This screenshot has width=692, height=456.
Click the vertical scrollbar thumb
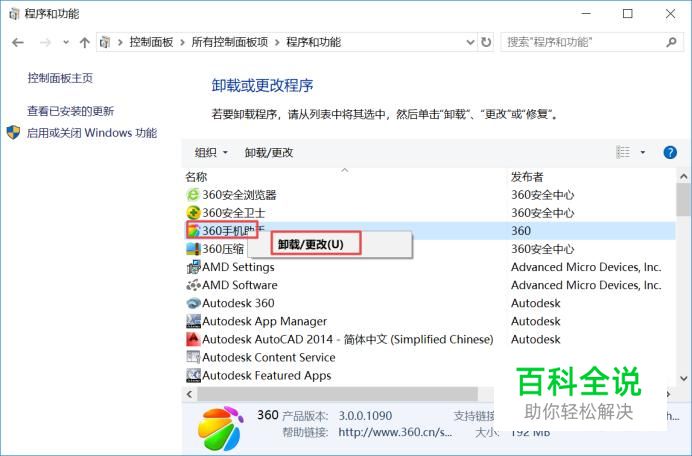tap(683, 200)
